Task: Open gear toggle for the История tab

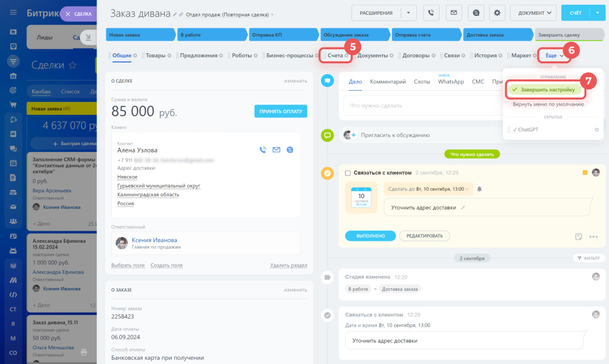Action: (501, 56)
